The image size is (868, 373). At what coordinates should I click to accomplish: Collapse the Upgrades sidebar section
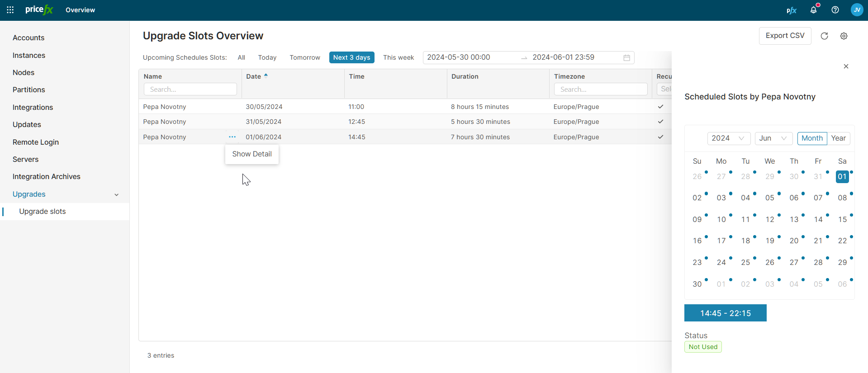tap(116, 194)
